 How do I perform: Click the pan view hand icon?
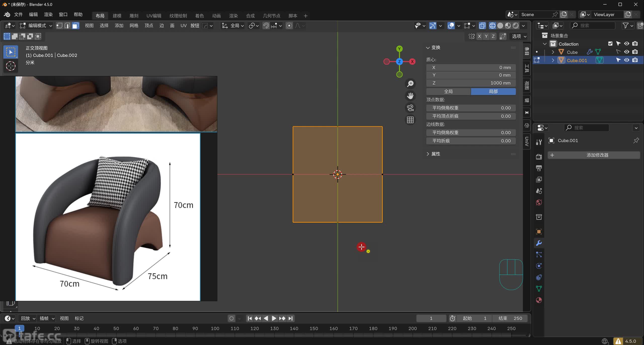point(410,96)
